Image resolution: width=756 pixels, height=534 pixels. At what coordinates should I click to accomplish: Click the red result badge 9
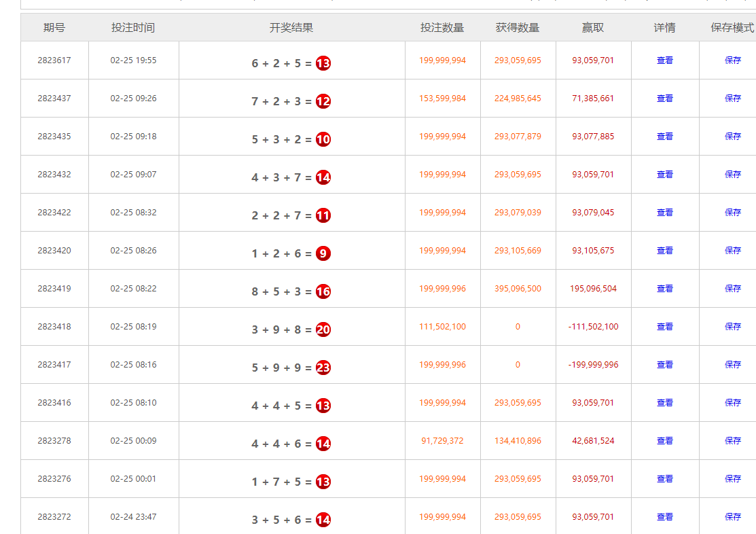point(323,253)
